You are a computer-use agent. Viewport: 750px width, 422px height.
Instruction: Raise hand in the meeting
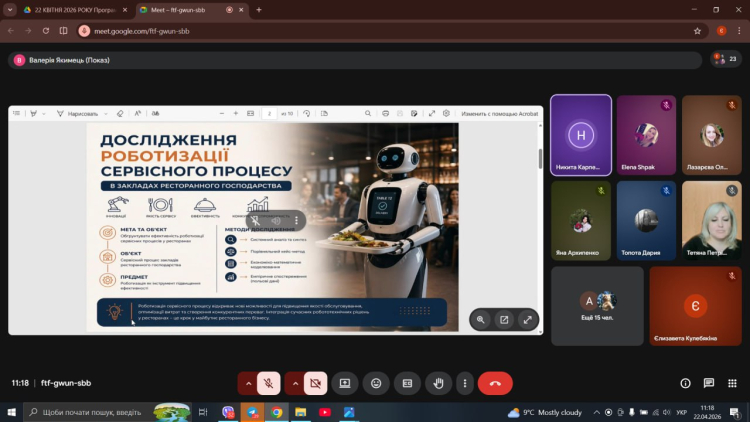437,383
